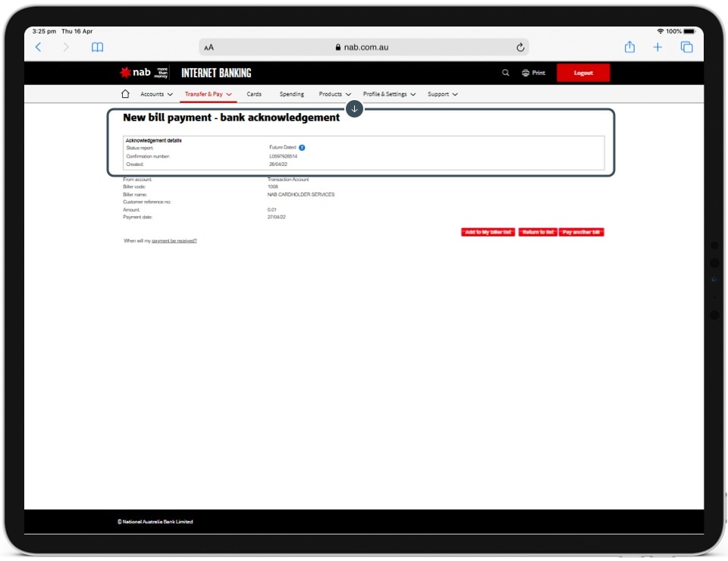Click the Print icon
Viewport: 728px width, 561px height.
526,73
